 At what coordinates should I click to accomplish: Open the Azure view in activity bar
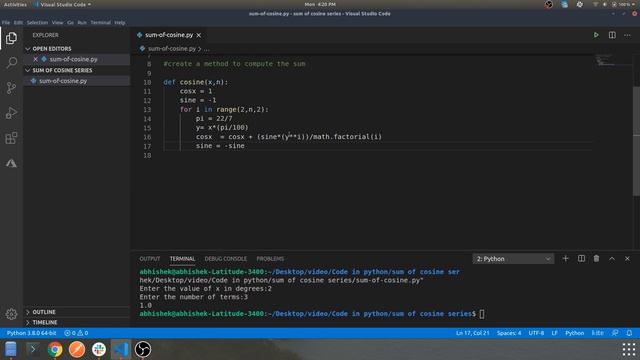pyautogui.click(x=11, y=163)
